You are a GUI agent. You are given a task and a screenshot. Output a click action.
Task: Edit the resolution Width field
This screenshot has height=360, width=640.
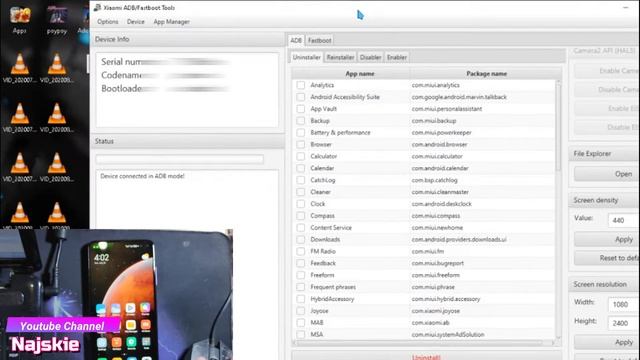(x=624, y=304)
